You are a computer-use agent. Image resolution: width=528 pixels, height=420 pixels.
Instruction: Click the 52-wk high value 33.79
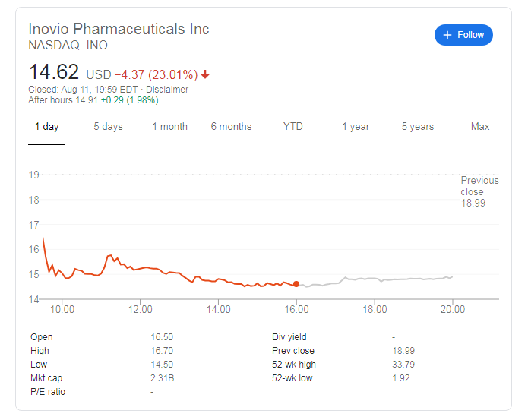[x=403, y=365]
